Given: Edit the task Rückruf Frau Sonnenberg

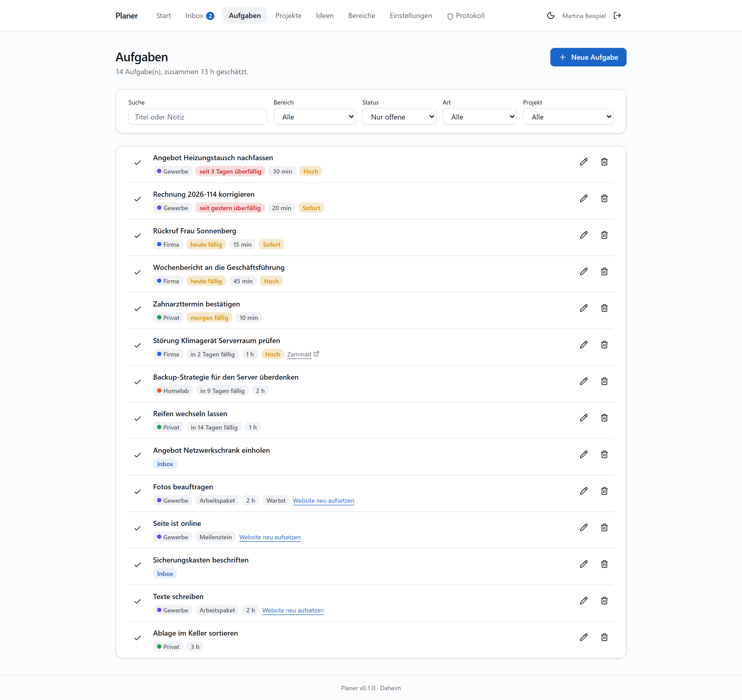Looking at the screenshot, I should click(x=584, y=235).
